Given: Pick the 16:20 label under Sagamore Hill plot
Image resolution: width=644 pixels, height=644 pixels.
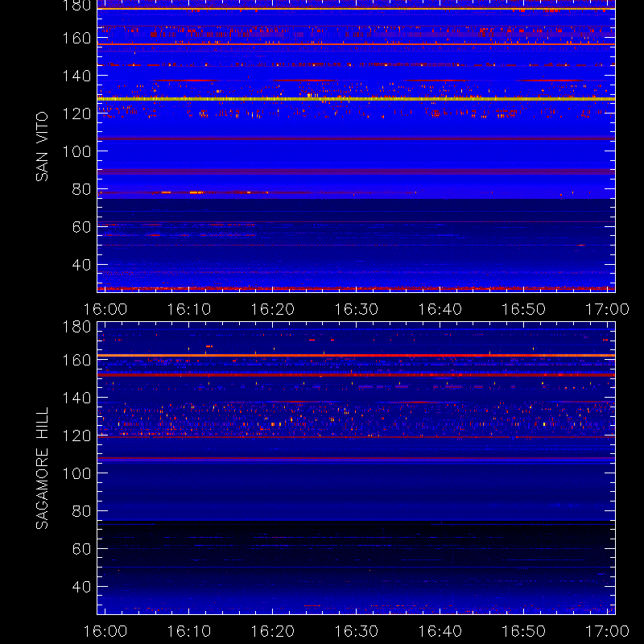Looking at the screenshot, I should 273,631.
